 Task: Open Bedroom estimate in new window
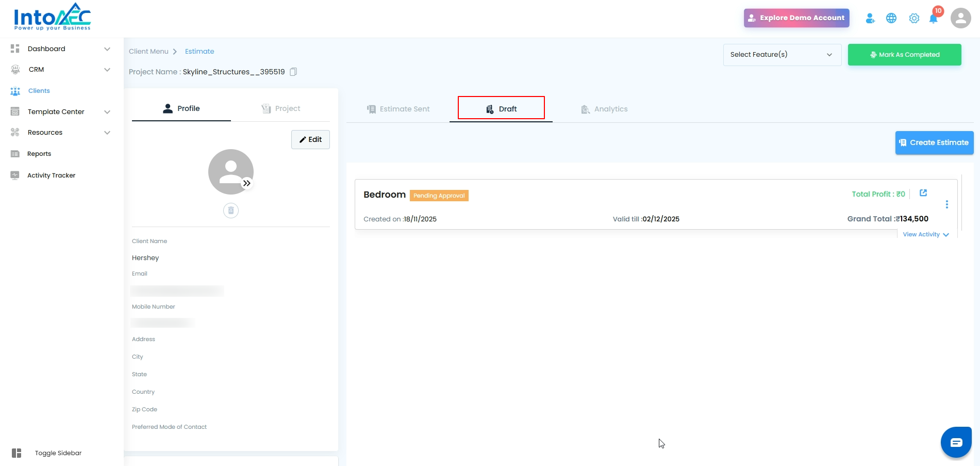(x=923, y=193)
